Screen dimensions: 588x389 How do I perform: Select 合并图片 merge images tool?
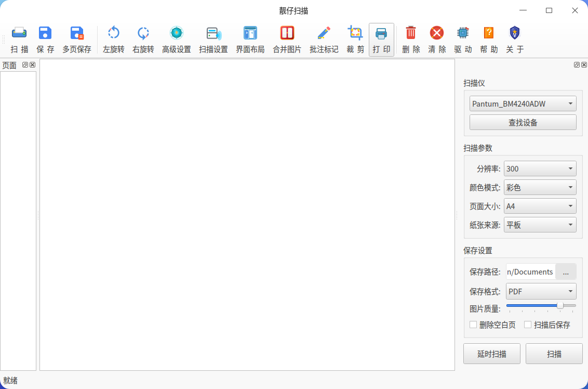[287, 40]
